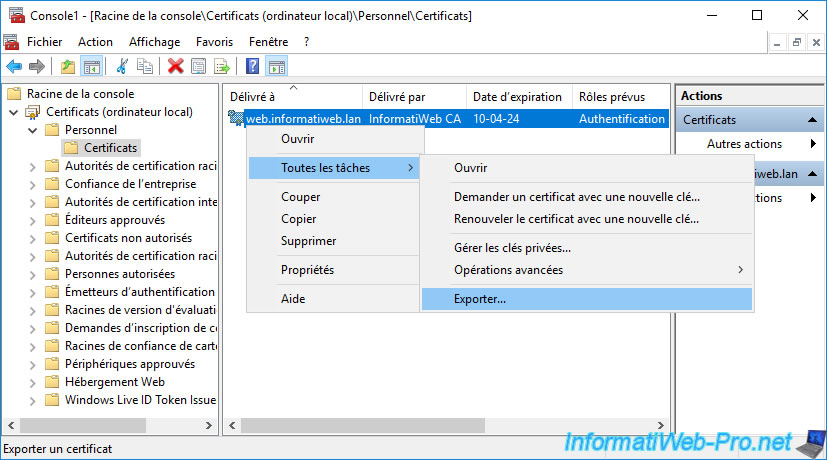Click the red X Delete toolbar icon
Image resolution: width=827 pixels, height=460 pixels.
pyautogui.click(x=176, y=67)
